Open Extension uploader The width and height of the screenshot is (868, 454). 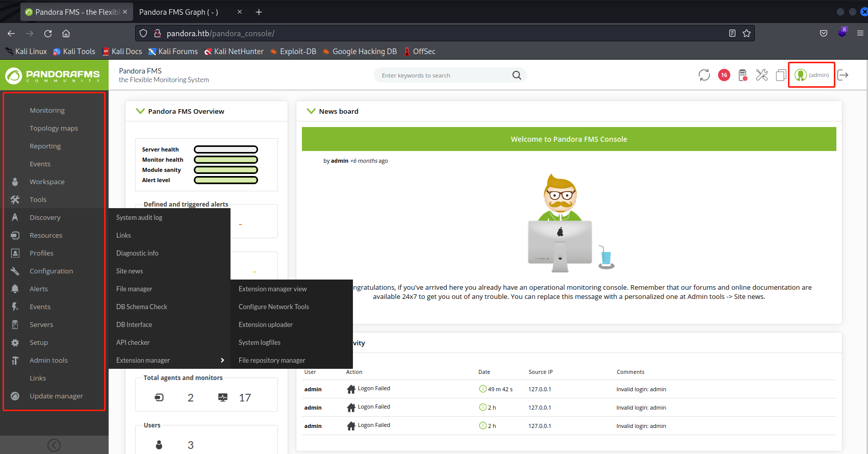pos(266,324)
